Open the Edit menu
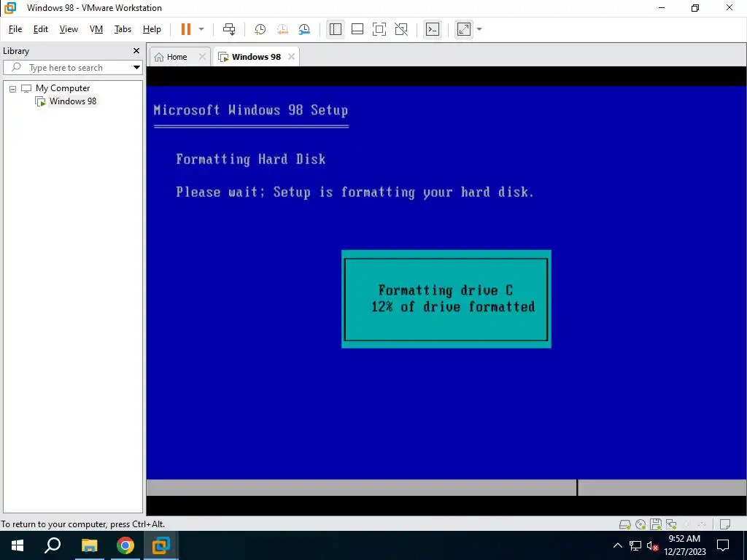 pos(41,29)
